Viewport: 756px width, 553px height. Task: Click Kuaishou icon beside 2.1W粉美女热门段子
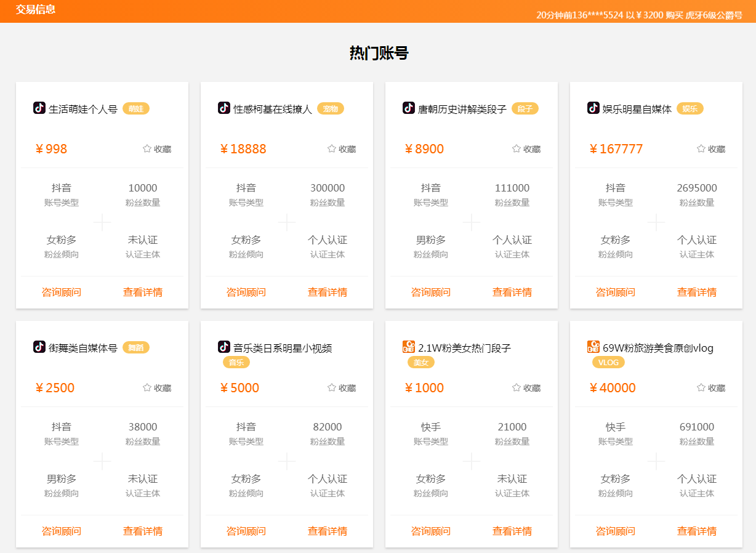pos(409,347)
